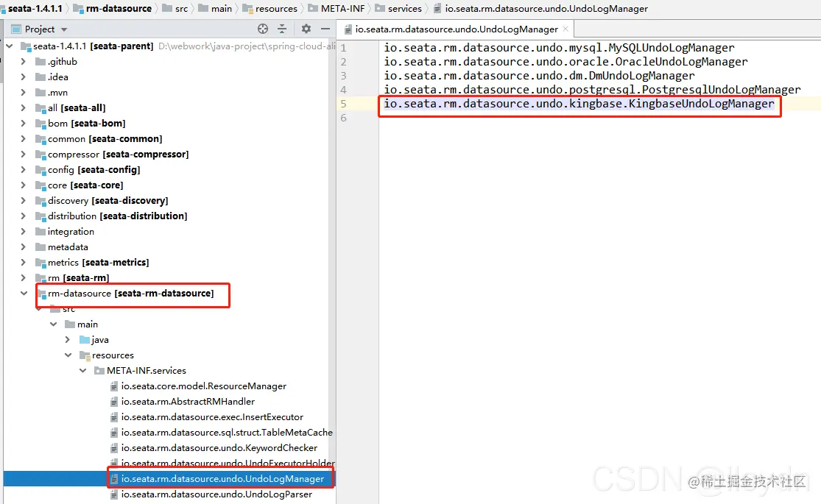Close the UndoLogManager editor tab

[565, 29]
